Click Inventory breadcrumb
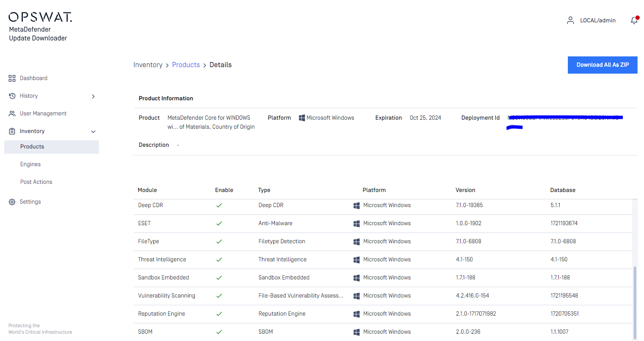This screenshot has height=341, width=644. tap(148, 65)
